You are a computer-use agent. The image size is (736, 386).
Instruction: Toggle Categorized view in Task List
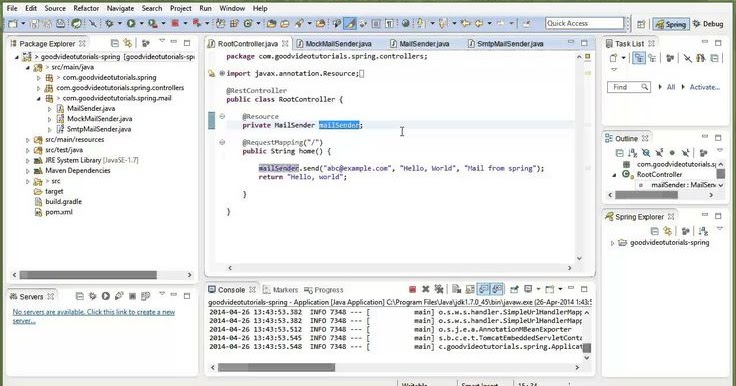(x=639, y=58)
